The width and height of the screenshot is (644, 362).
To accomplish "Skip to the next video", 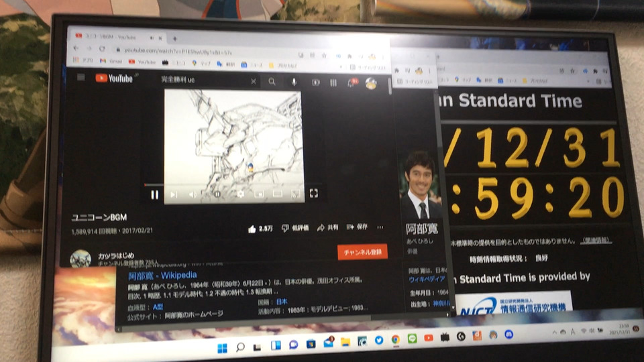I will coord(174,194).
